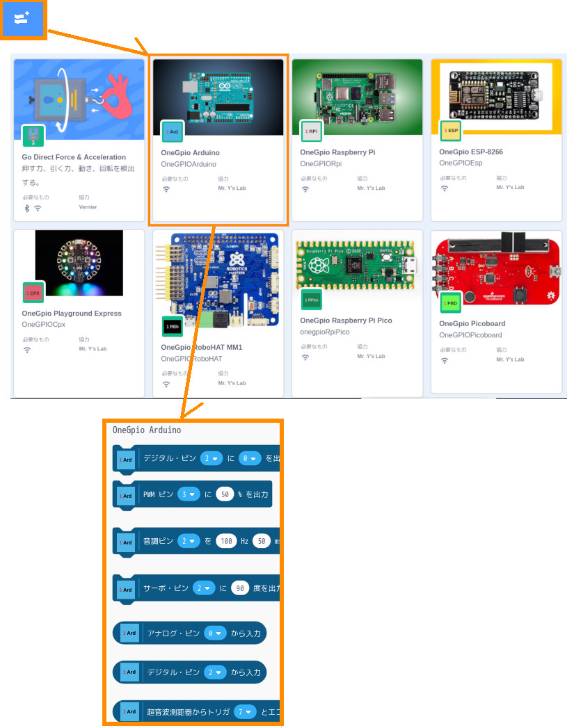
Task: Click the Wi-Fi icon on Playground Express card
Action: [27, 350]
